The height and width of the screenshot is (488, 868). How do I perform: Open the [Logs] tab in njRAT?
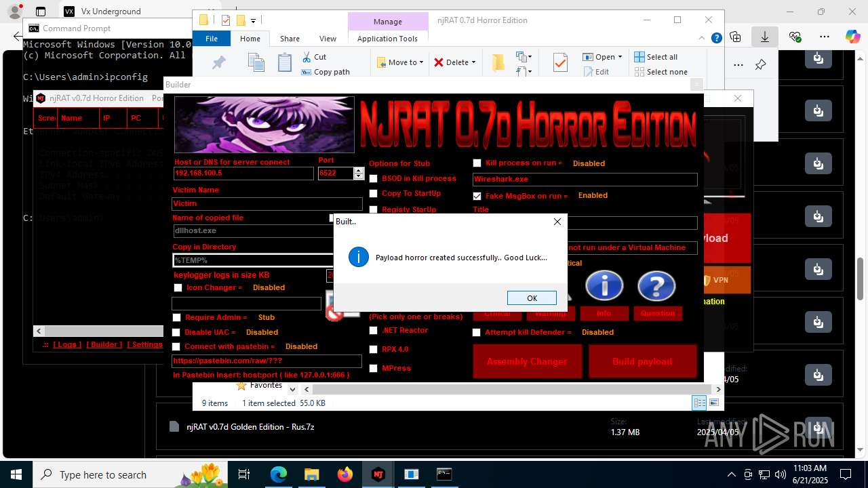(67, 344)
